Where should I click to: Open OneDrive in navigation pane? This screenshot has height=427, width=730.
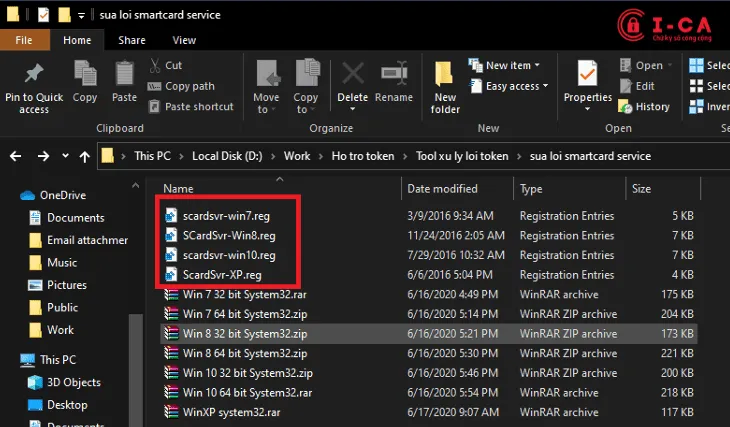(53, 195)
